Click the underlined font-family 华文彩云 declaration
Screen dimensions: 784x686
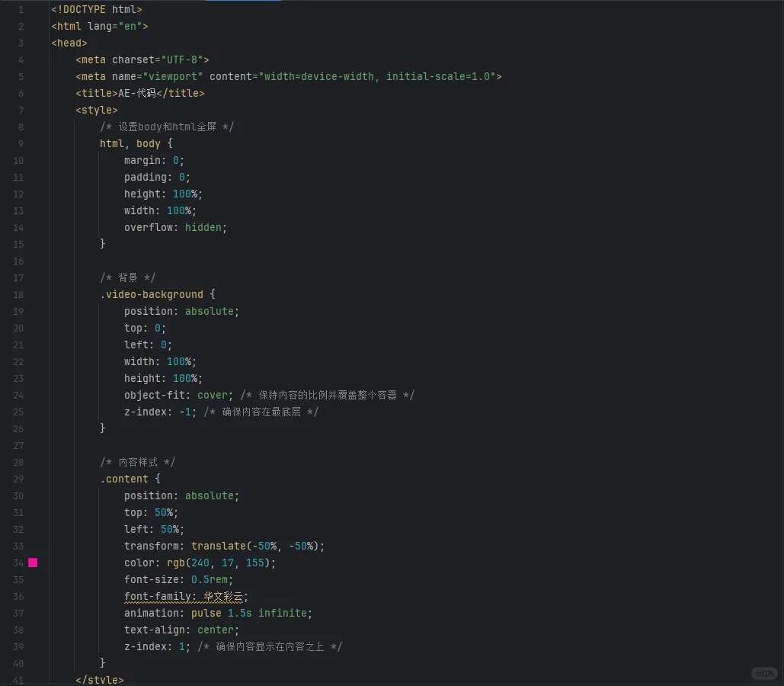(x=186, y=596)
